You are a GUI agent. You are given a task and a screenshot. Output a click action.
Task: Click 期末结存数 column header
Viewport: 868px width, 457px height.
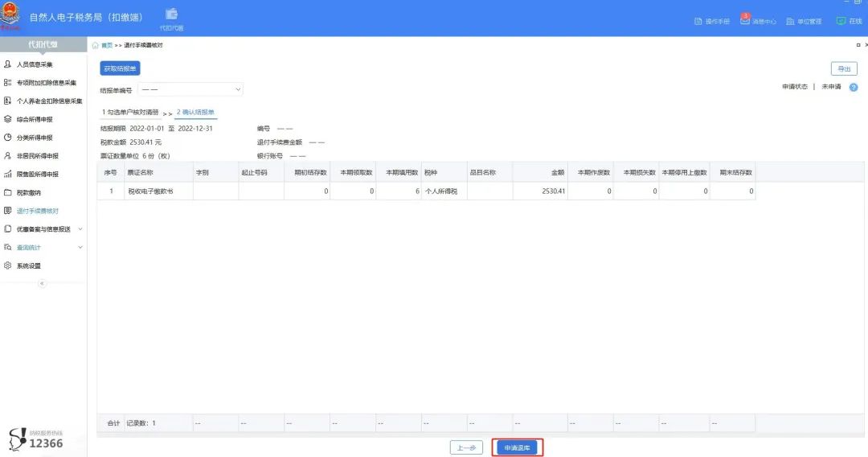click(x=732, y=172)
